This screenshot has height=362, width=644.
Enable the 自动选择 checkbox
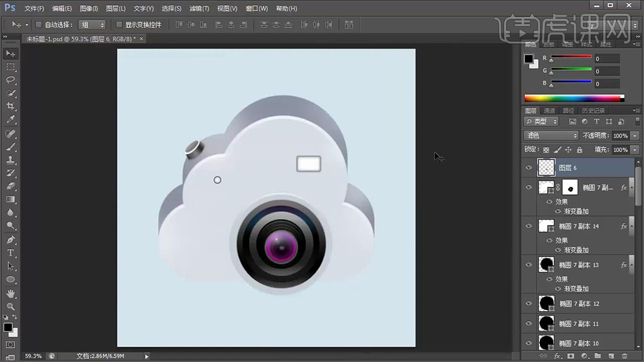tap(38, 25)
